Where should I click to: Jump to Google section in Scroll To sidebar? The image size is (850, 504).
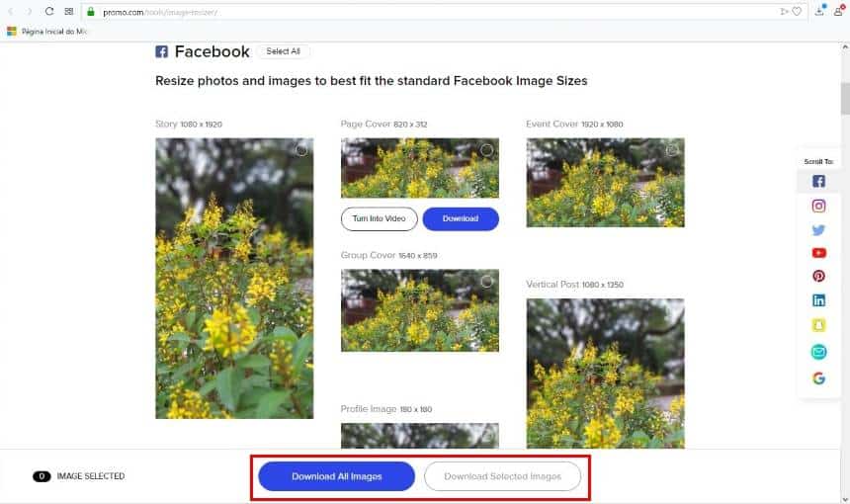tap(818, 378)
